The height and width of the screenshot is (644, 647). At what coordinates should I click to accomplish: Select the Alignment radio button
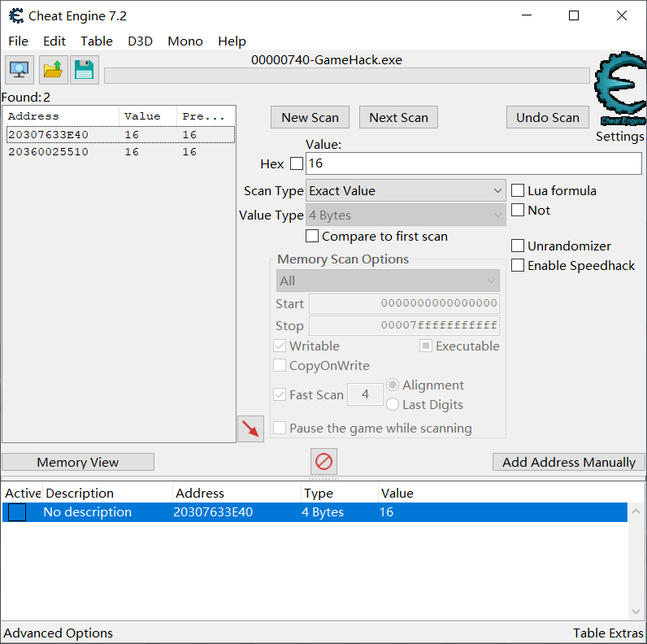(x=393, y=385)
